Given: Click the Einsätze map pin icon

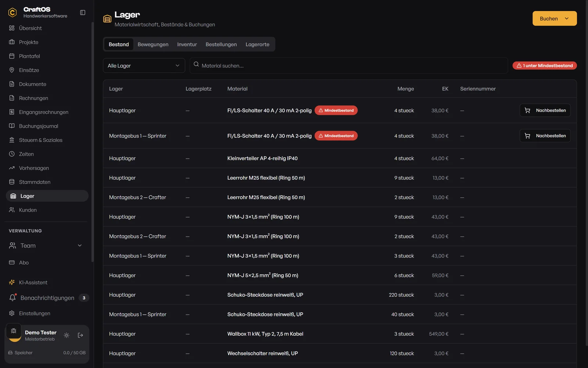Looking at the screenshot, I should click(x=12, y=70).
